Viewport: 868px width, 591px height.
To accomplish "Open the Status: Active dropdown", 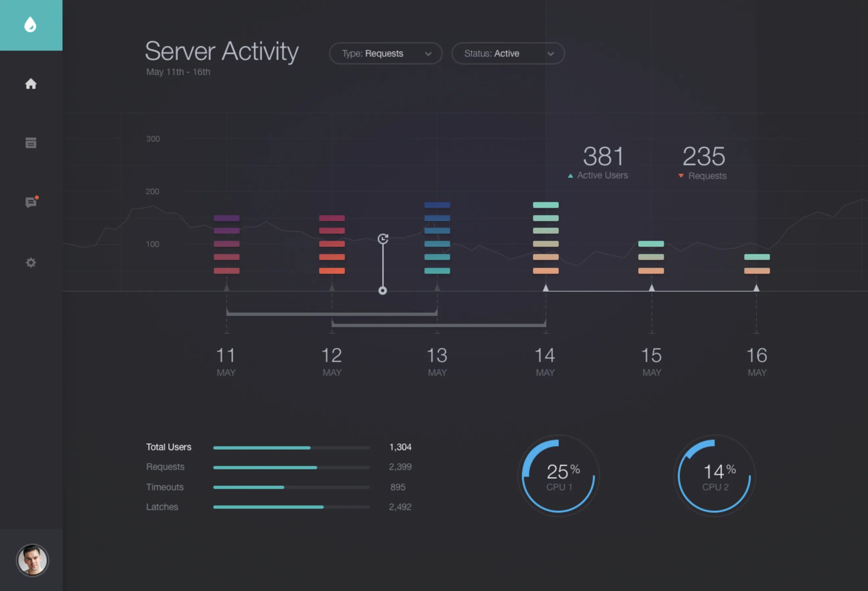I will pos(508,53).
